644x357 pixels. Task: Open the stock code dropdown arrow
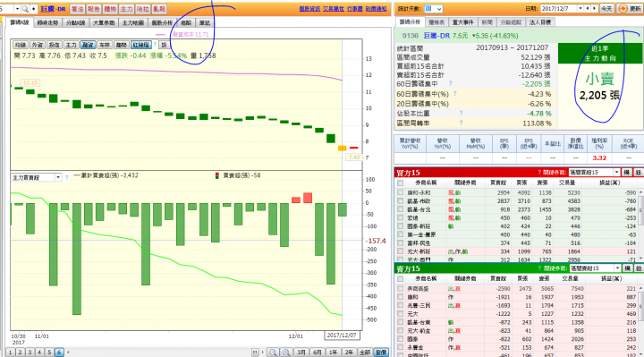(x=17, y=9)
